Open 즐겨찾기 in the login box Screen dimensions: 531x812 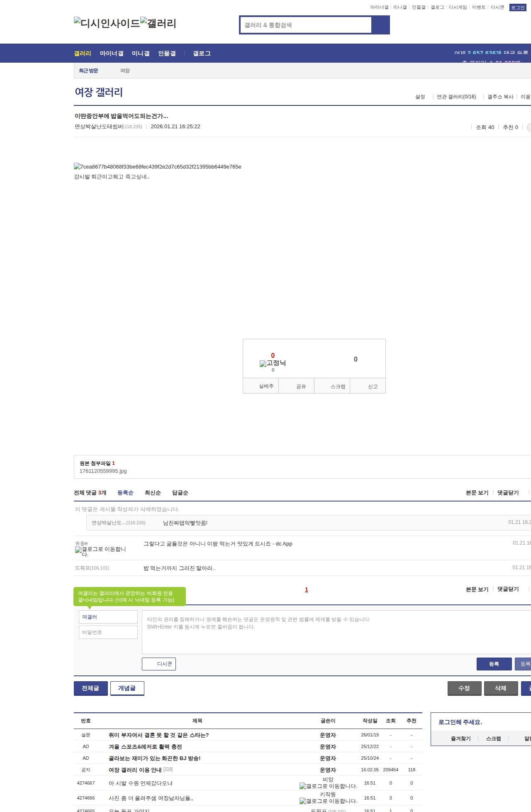461,739
